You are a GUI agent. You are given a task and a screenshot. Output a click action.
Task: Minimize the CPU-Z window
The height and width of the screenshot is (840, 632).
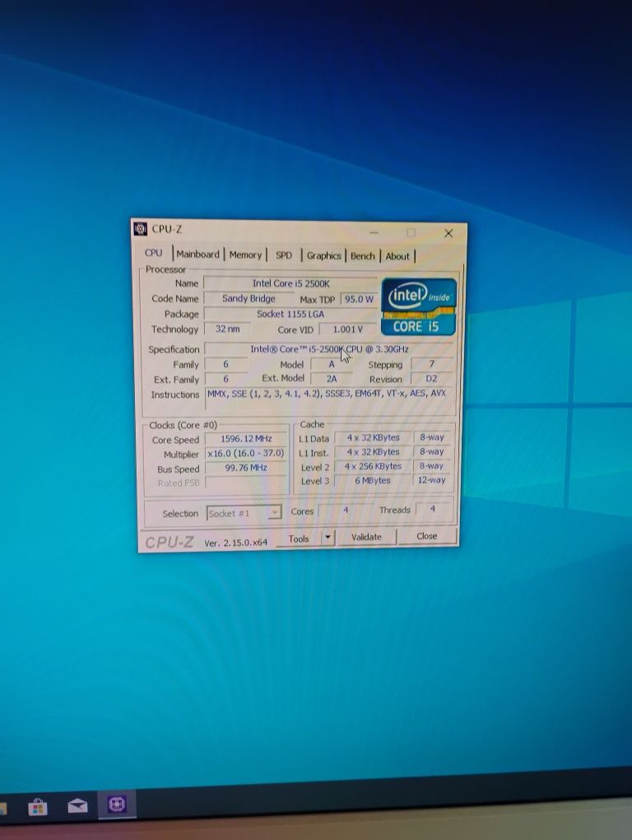(x=374, y=232)
